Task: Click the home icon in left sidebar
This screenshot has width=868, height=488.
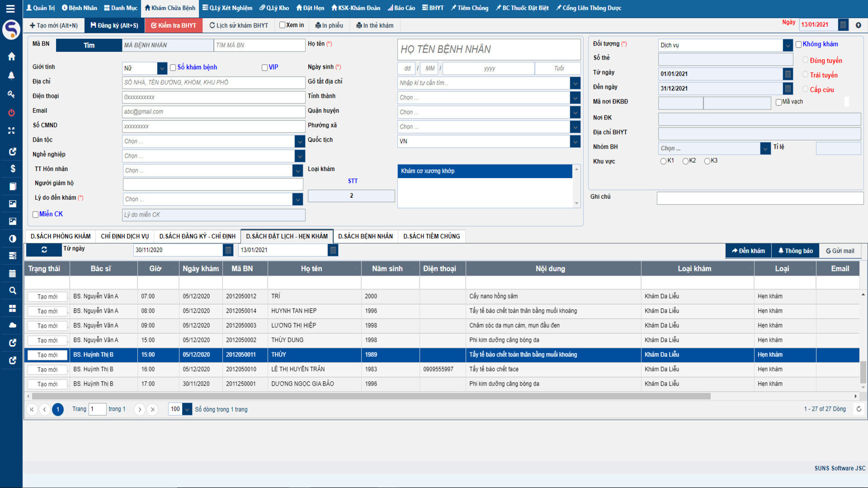Action: pos(12,56)
